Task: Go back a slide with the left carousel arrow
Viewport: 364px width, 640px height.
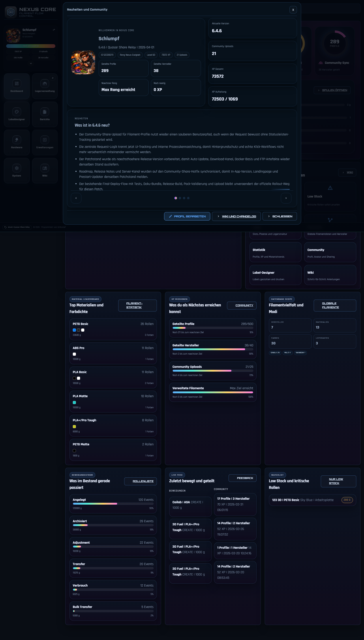Action: pyautogui.click(x=76, y=198)
